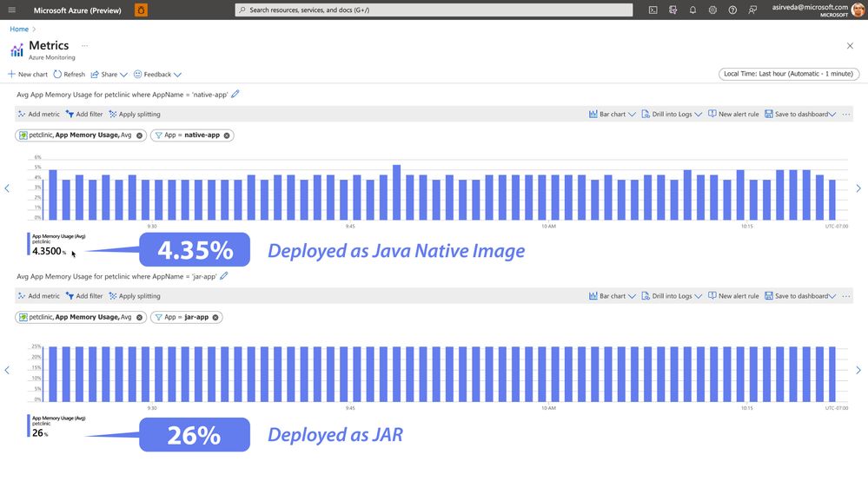The image size is (868, 488).
Task: Open the account avatar for asirveda@microsoft.com
Action: tap(858, 10)
